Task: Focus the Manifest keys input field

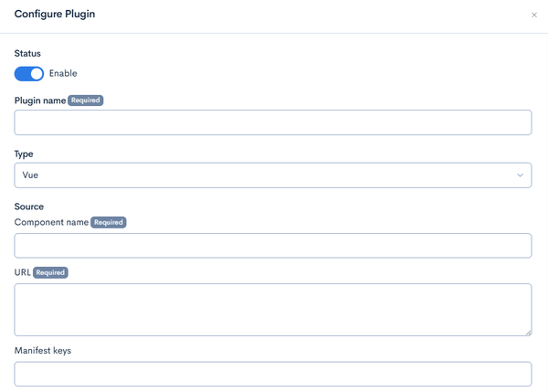Action: [273, 374]
